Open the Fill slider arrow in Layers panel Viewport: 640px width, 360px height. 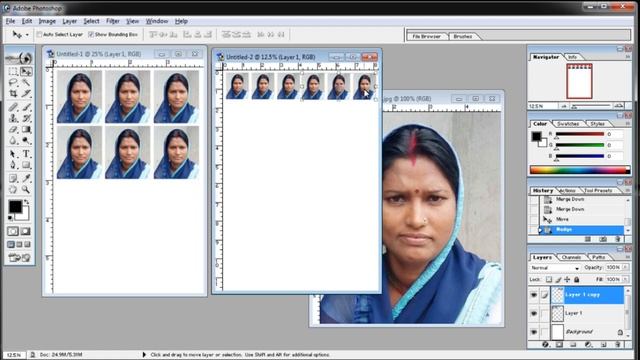(625, 280)
